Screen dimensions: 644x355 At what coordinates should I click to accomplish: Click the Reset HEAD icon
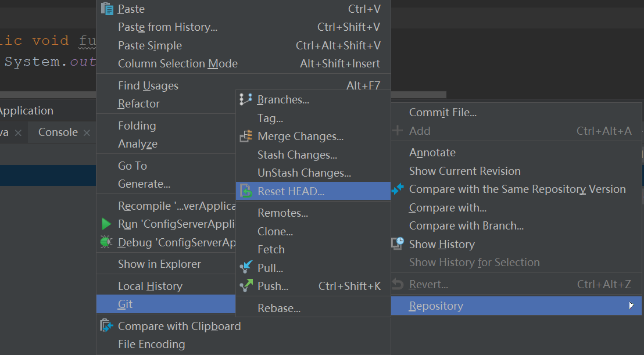pyautogui.click(x=246, y=191)
